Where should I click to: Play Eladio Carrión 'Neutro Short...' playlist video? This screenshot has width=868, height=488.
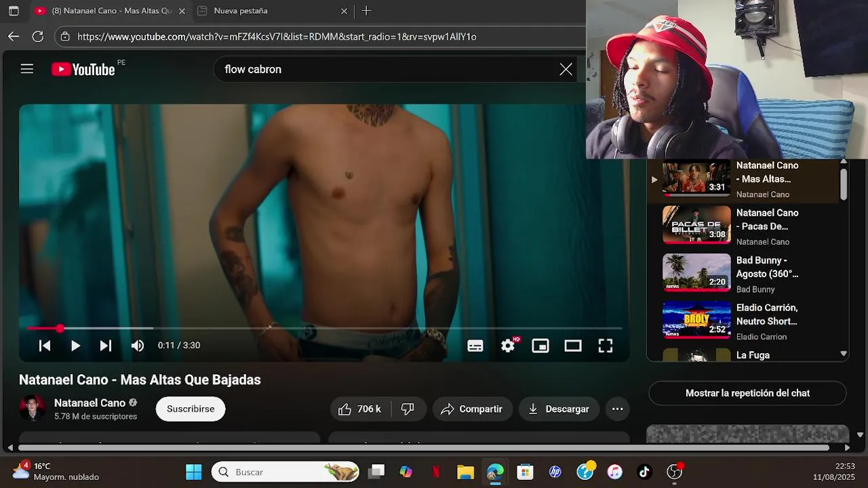coord(744,321)
